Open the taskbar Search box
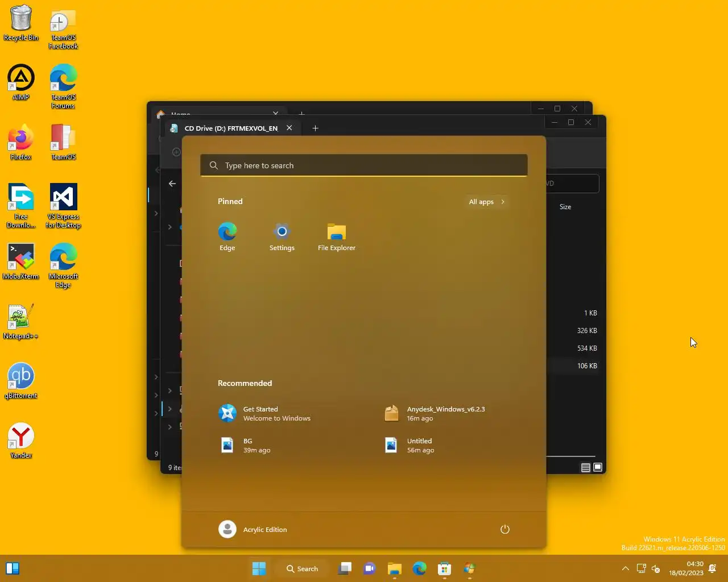 [303, 568]
